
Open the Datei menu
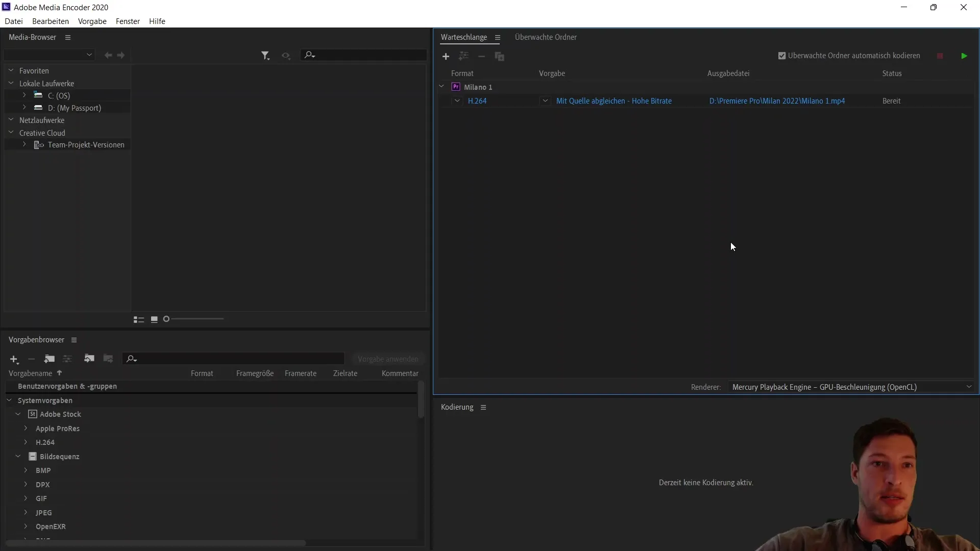pos(13,21)
